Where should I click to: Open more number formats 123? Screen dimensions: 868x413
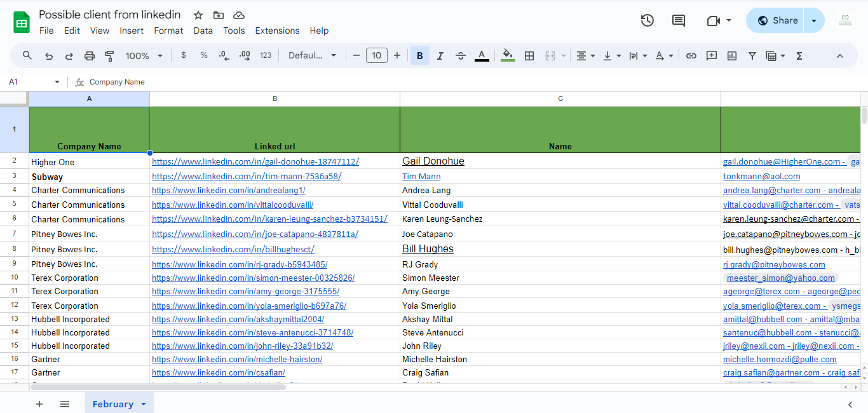pyautogui.click(x=266, y=55)
